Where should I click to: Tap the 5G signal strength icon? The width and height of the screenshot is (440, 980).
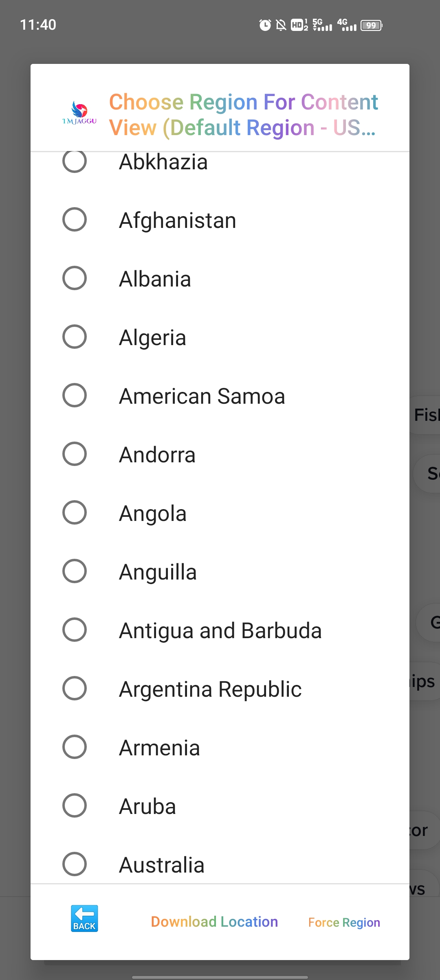pos(322,25)
